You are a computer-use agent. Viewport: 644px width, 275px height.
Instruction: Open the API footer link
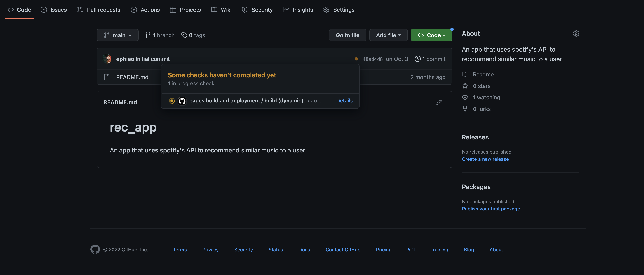[x=411, y=250]
